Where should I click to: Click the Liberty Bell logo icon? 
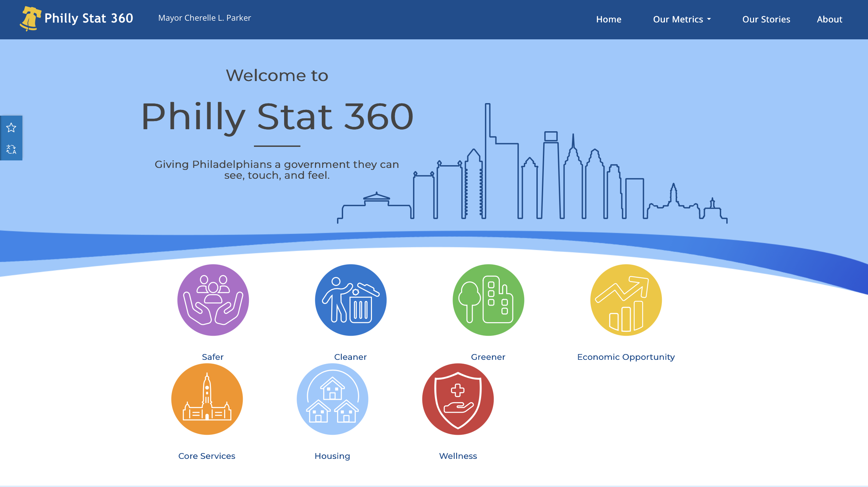pyautogui.click(x=31, y=19)
